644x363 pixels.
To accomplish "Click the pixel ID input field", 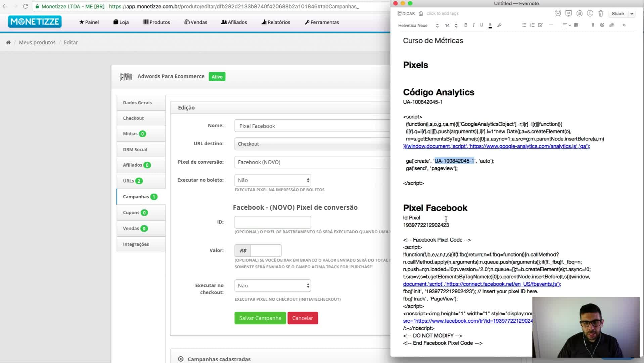I will [x=273, y=222].
